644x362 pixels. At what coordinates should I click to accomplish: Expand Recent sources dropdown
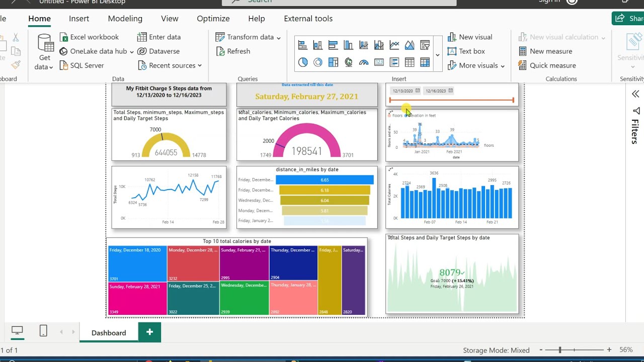170,65
